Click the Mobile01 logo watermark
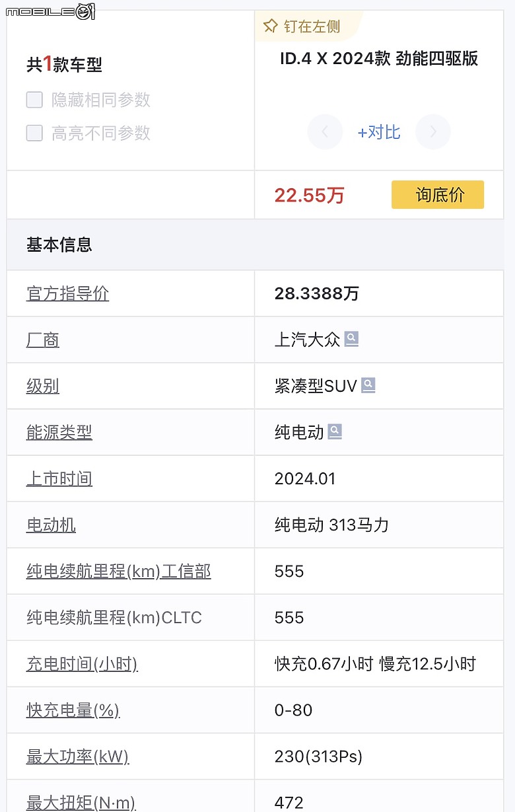This screenshot has height=812, width=515. (50, 11)
